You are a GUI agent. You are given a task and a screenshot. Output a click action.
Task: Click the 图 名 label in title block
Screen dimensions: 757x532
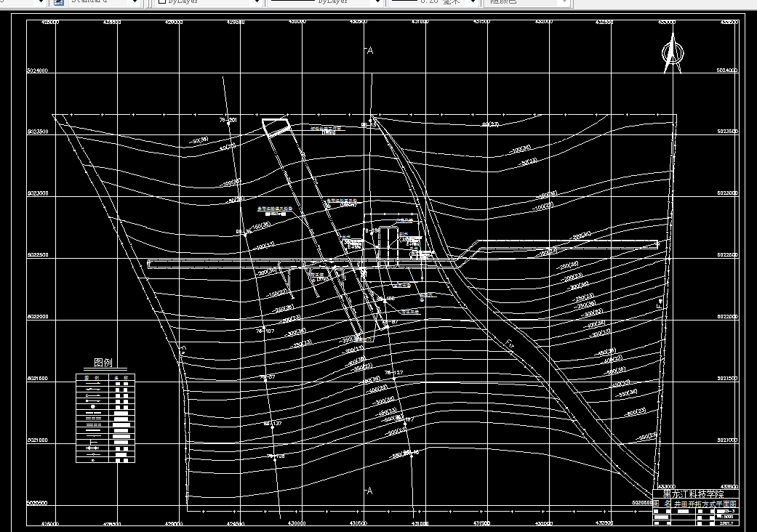click(662, 504)
